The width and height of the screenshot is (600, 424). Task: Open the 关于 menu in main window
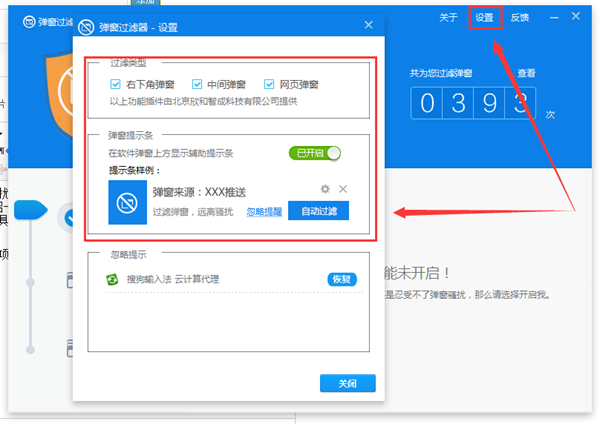click(x=448, y=18)
